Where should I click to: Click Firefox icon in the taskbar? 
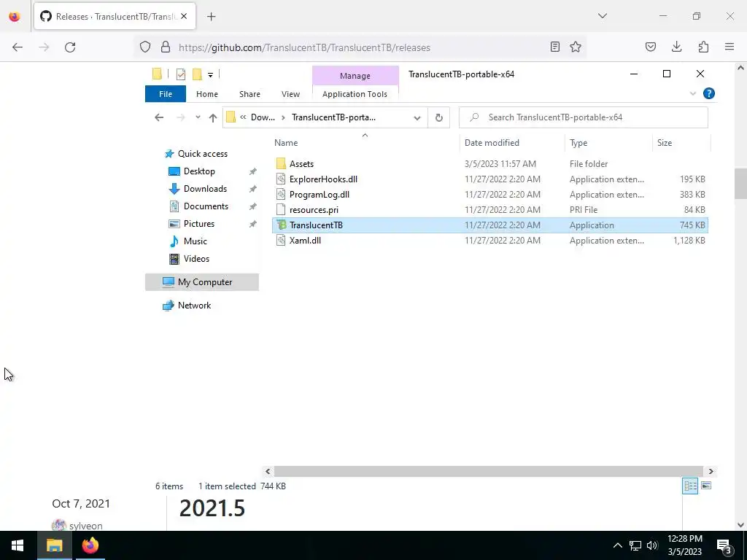[x=90, y=545]
